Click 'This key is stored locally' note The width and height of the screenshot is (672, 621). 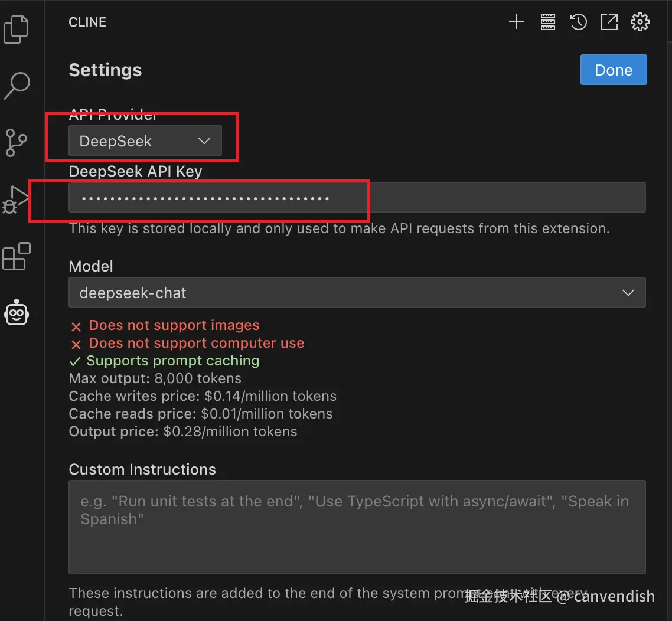pos(339,228)
